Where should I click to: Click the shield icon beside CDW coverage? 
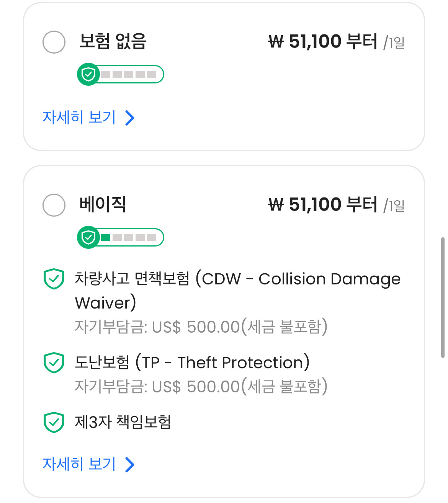coord(54,279)
